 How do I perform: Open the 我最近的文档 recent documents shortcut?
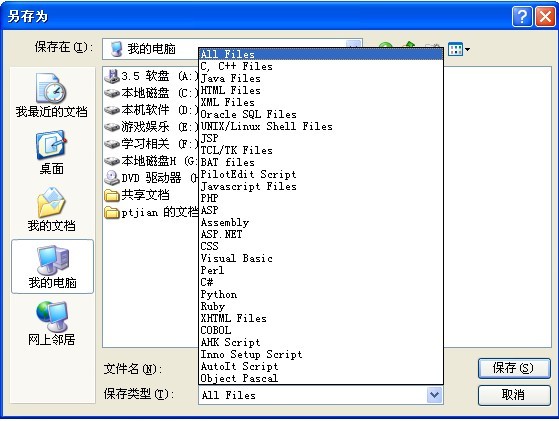tap(51, 96)
